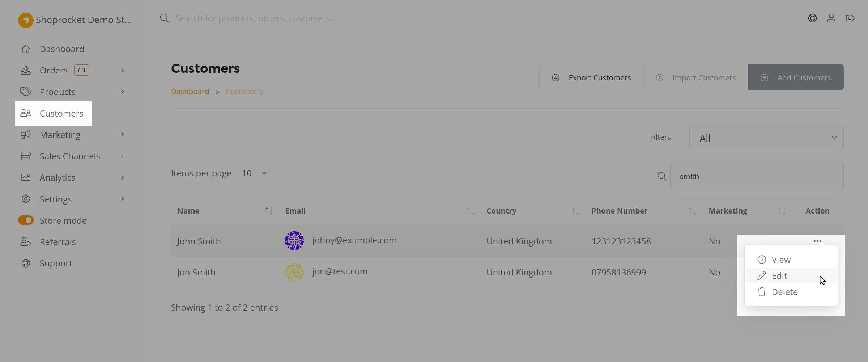Expand the Orders submenu chevron
The image size is (868, 362).
pyautogui.click(x=122, y=70)
